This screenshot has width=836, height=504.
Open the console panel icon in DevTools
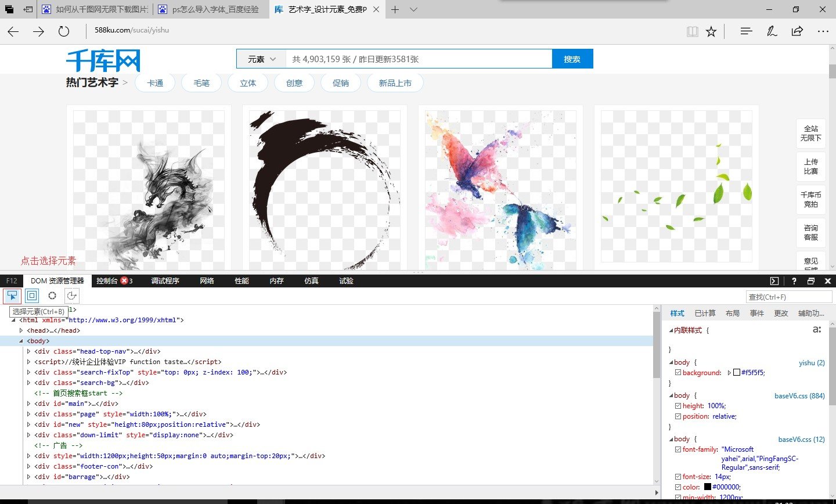pyautogui.click(x=774, y=281)
